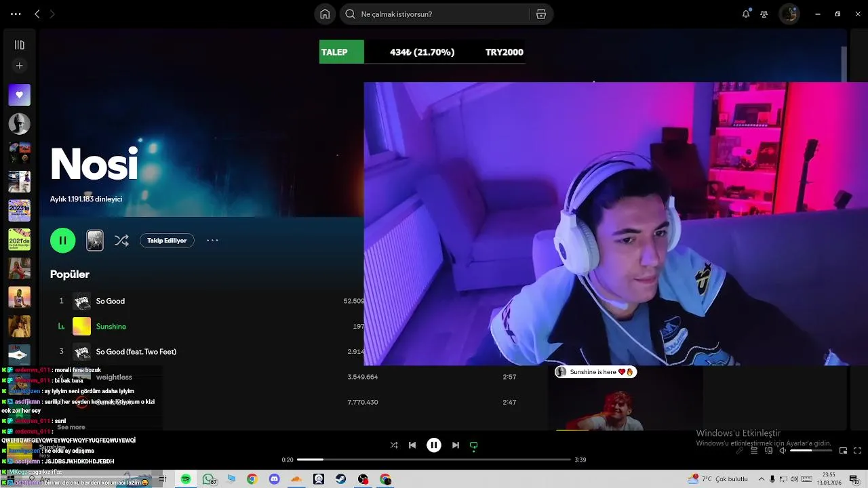The width and height of the screenshot is (868, 488).
Task: Click the Popüler section heading
Action: pyautogui.click(x=70, y=274)
